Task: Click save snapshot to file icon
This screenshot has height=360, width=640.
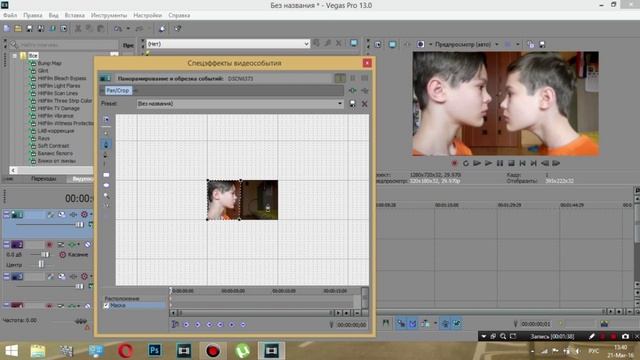Action: pos(542,44)
